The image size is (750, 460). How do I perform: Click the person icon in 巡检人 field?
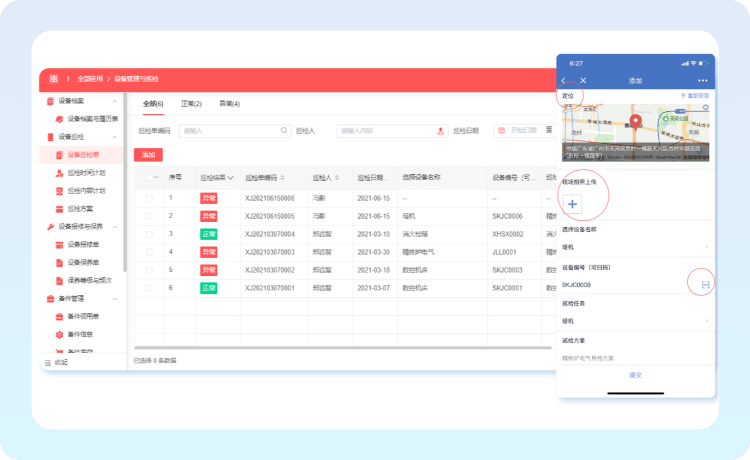(440, 130)
